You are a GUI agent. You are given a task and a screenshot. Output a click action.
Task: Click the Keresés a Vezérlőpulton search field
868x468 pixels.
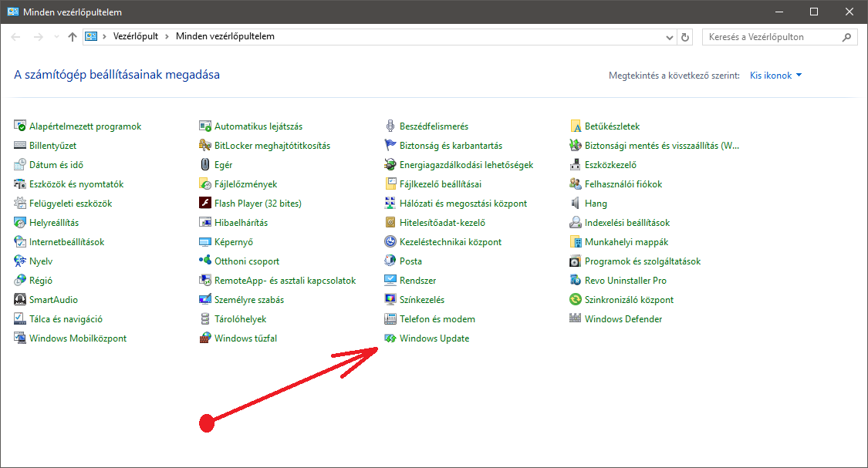779,37
